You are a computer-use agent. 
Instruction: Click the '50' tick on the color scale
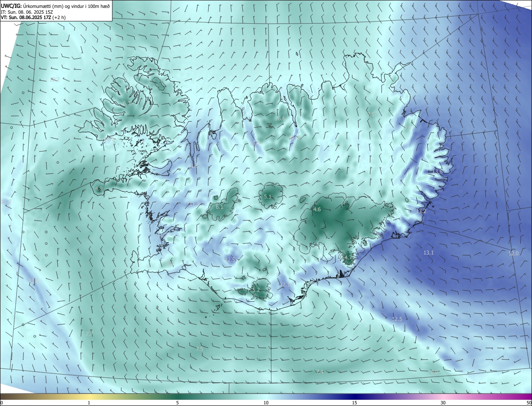coord(529,403)
